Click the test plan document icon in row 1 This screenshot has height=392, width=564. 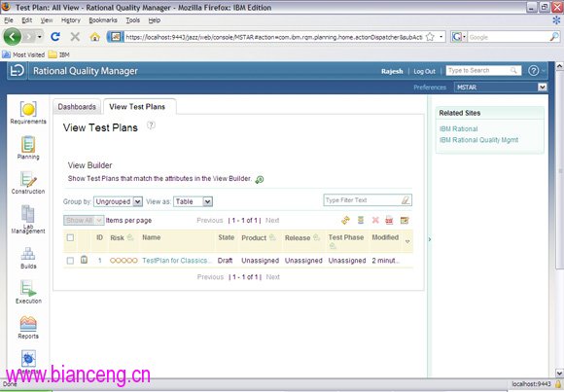pyautogui.click(x=84, y=260)
